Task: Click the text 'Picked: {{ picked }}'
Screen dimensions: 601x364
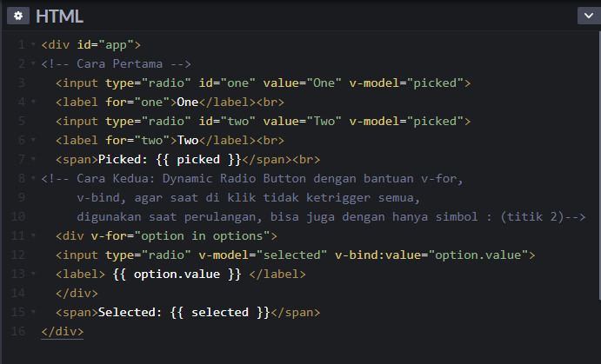Action: [170, 160]
